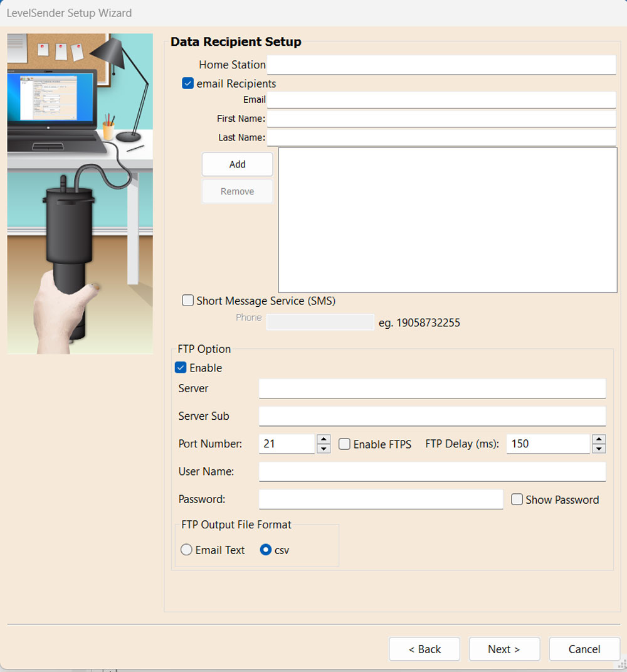
Task: Uncheck the email Recipients checkbox
Action: coord(187,83)
